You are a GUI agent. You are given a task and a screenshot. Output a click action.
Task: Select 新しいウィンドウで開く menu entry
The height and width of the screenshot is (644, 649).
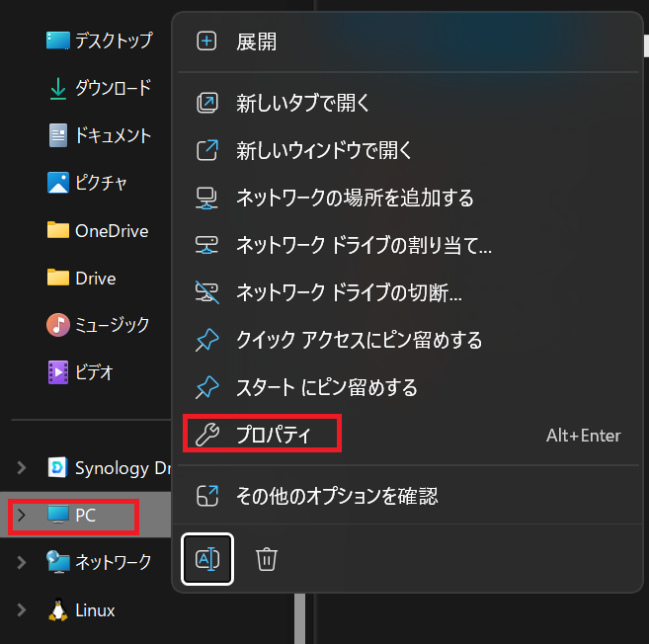[x=408, y=150]
